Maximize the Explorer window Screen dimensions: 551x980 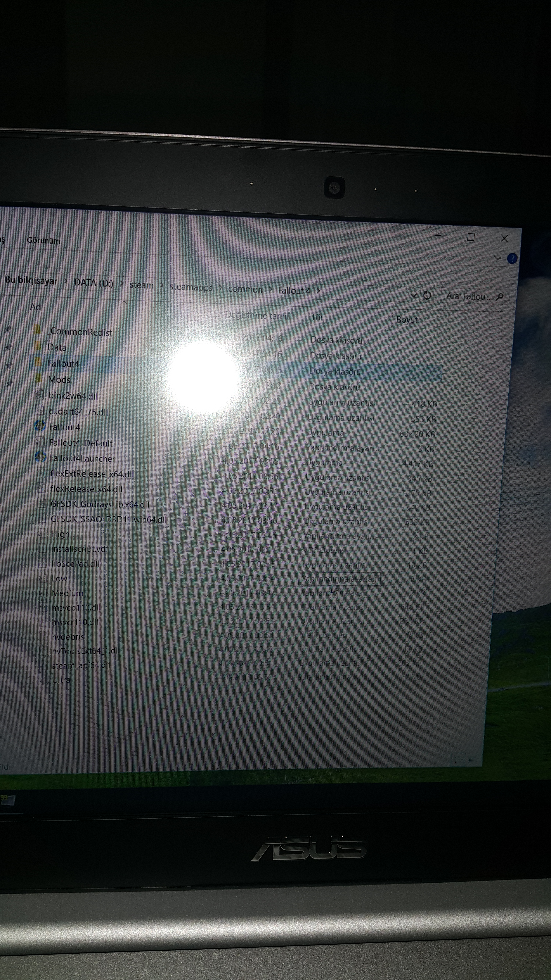pyautogui.click(x=471, y=237)
